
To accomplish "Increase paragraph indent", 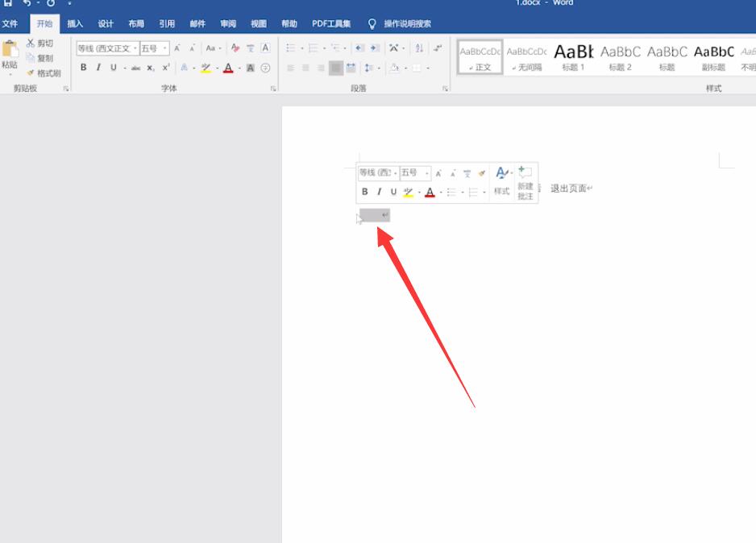I will point(375,48).
